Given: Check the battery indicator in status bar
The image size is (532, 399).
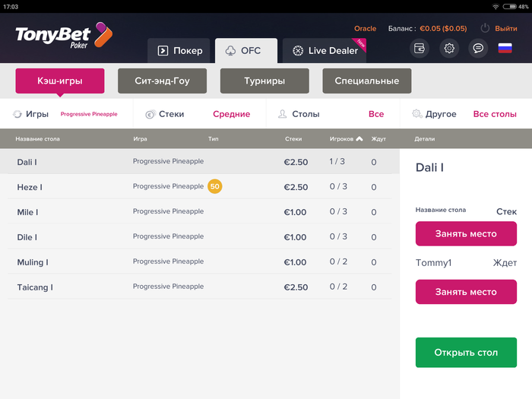Looking at the screenshot, I should click(509, 6).
